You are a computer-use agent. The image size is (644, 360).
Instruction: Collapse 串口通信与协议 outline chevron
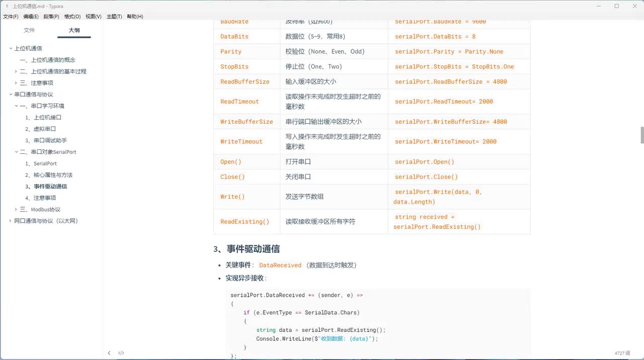pos(11,95)
